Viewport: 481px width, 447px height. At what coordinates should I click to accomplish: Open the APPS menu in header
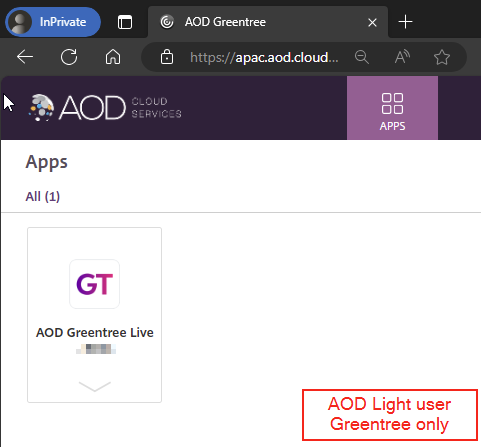pos(392,108)
